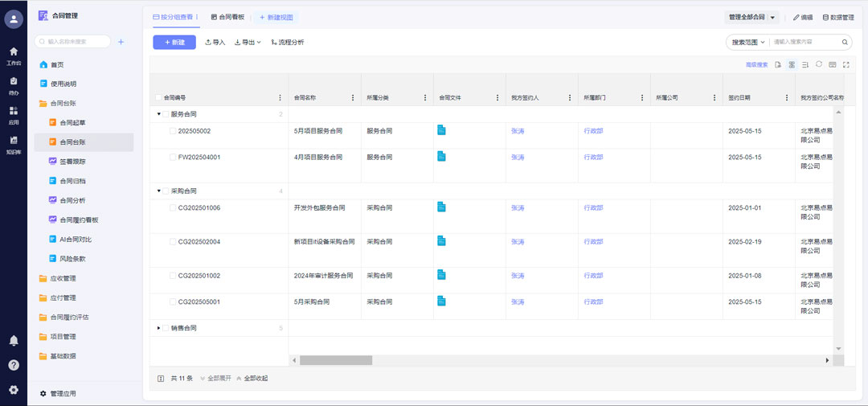Click the plus icon beside sidebar search

(x=121, y=42)
